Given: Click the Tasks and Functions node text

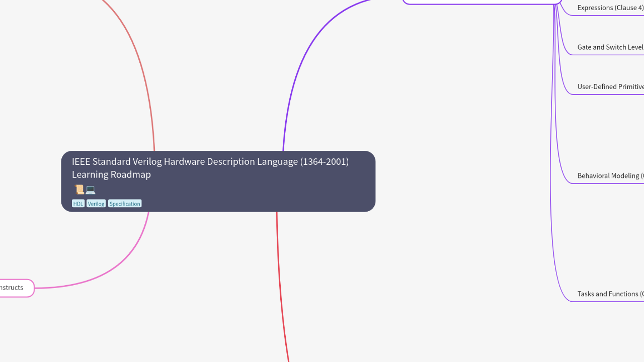Looking at the screenshot, I should point(610,294).
